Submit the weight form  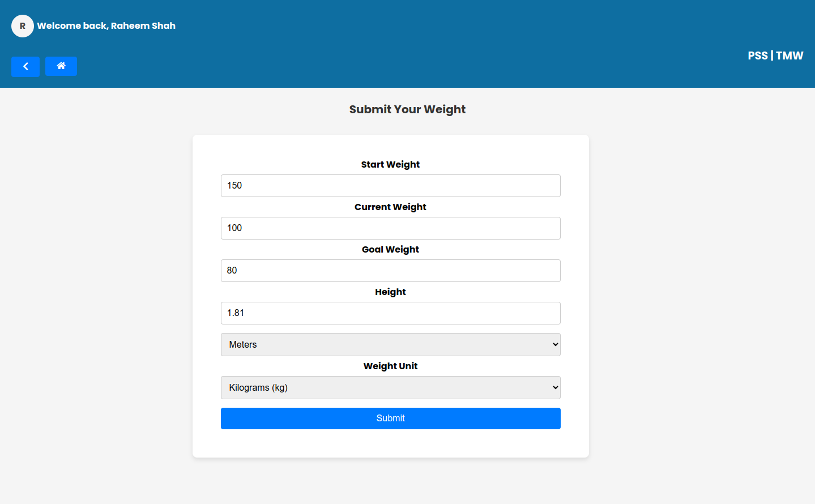(x=391, y=418)
